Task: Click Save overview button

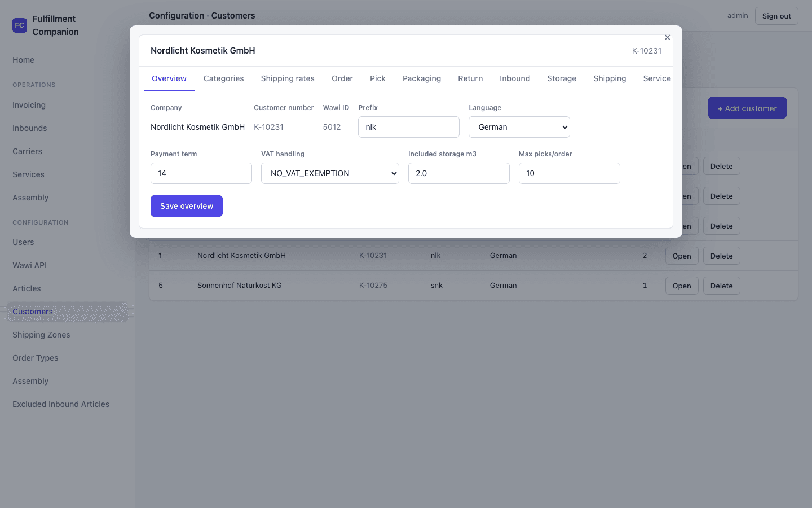Action: click(x=187, y=206)
